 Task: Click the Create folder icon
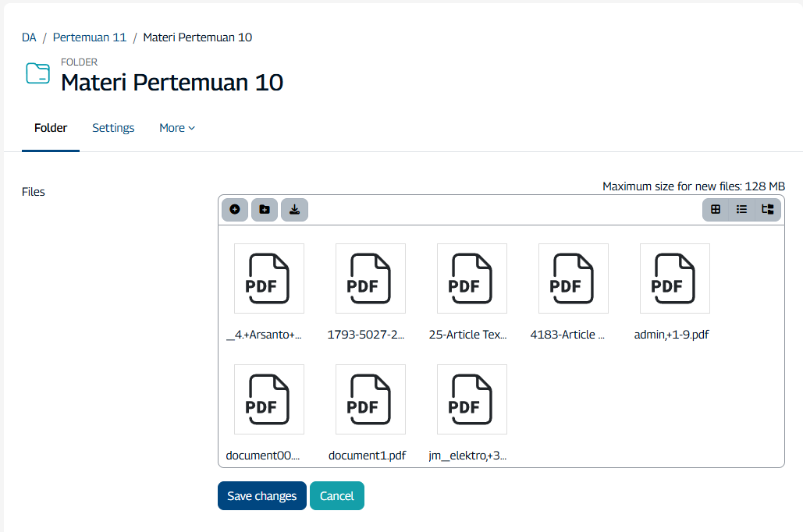[265, 210]
